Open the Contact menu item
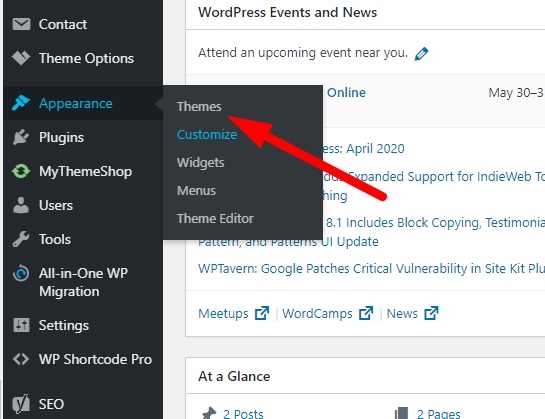This screenshot has width=545, height=419. pos(63,24)
